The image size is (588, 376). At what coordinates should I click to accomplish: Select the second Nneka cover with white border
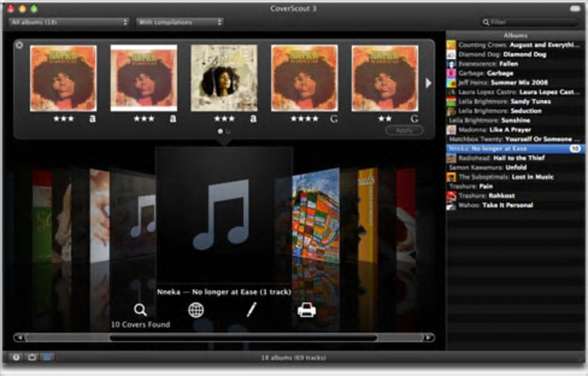(x=144, y=78)
